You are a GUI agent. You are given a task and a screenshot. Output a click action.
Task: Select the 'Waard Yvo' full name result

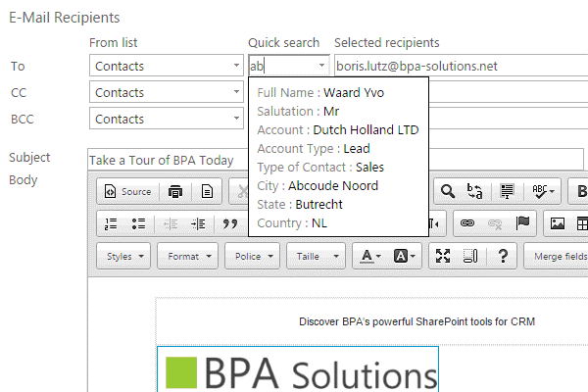pos(354,93)
